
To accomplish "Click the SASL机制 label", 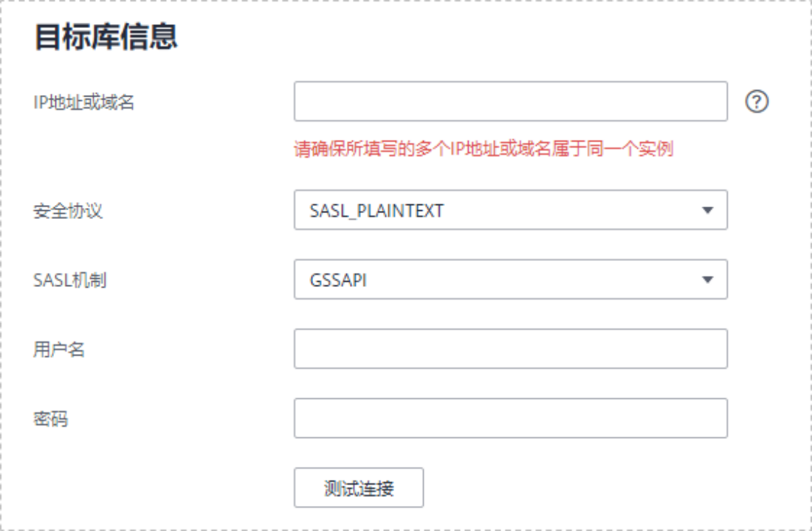I will coord(69,280).
